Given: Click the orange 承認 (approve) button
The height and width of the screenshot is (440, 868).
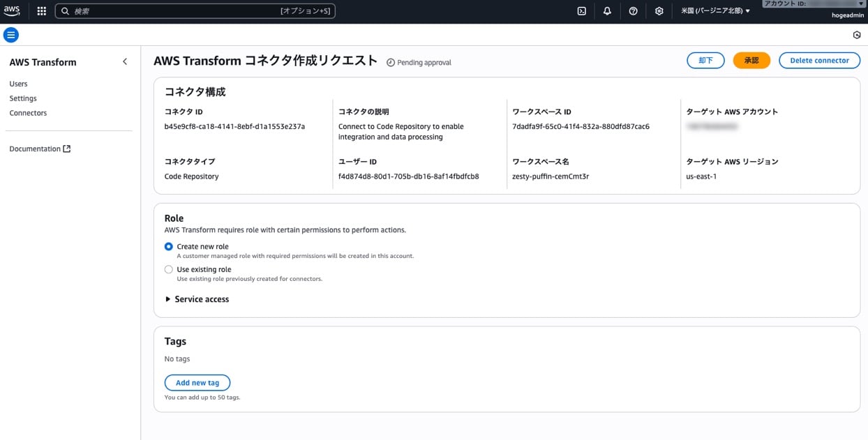Looking at the screenshot, I should click(751, 61).
